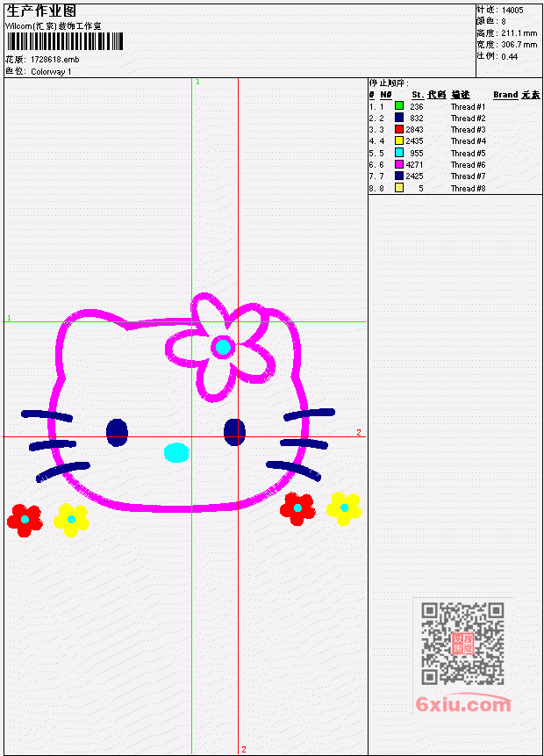Viewport: 544px width, 756px height.
Task: Click the Thread #4 description
Action: click(468, 141)
